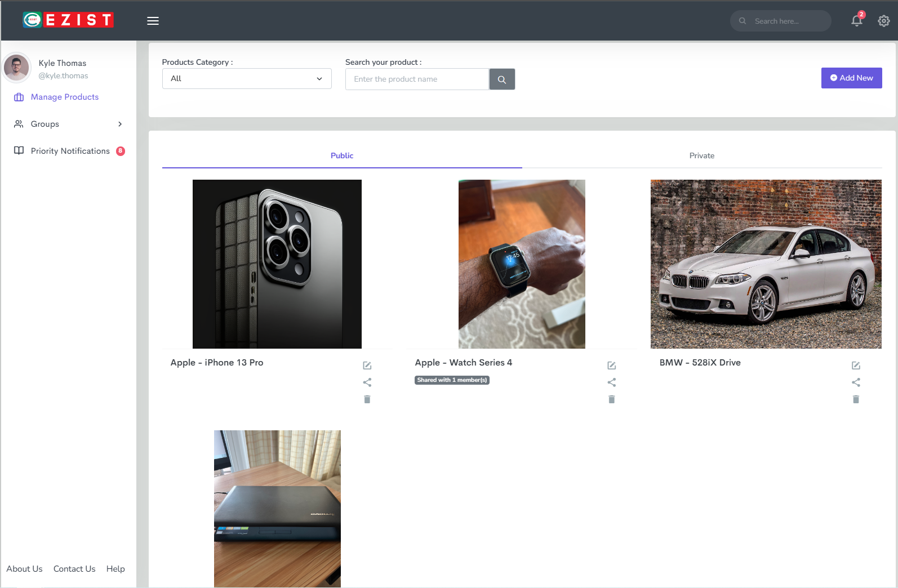The width and height of the screenshot is (898, 588).
Task: Delete the BMW 528iX Drive product
Action: coord(856,399)
